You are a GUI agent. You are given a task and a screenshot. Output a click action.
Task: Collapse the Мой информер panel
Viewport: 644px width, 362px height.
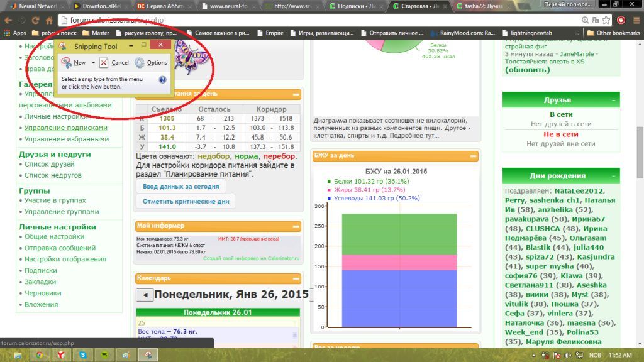point(296,226)
